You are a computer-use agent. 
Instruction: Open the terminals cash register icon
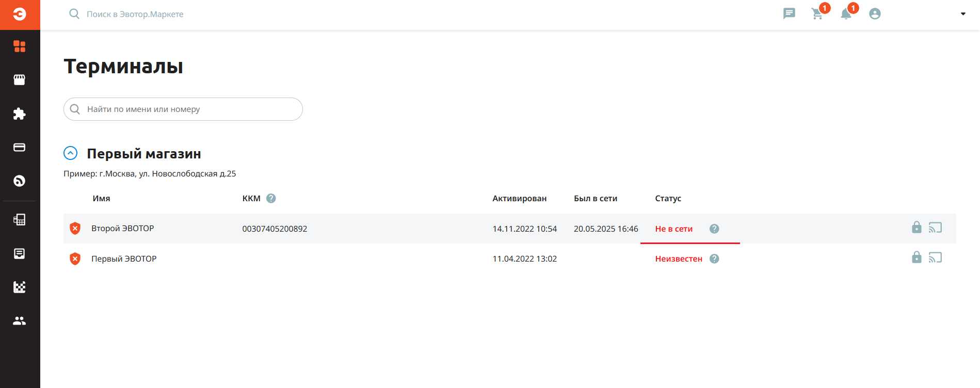point(20,220)
